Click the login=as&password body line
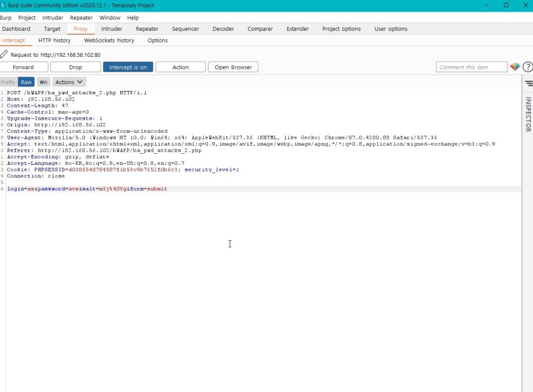The width and height of the screenshot is (533, 392). 87,189
